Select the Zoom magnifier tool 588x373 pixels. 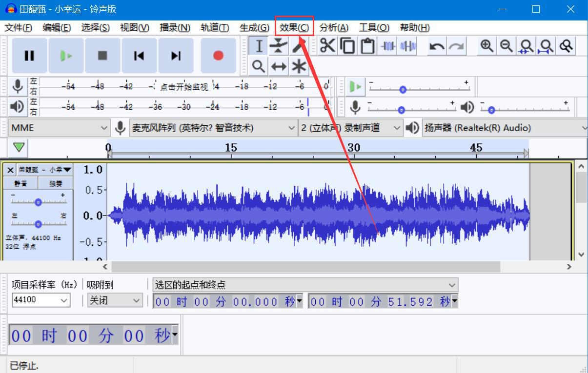pos(259,66)
